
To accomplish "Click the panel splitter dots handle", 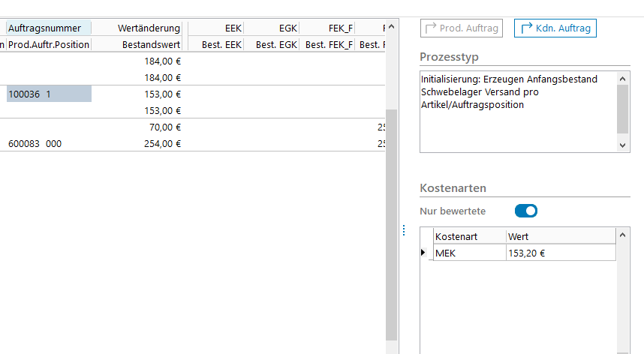I will [403, 229].
